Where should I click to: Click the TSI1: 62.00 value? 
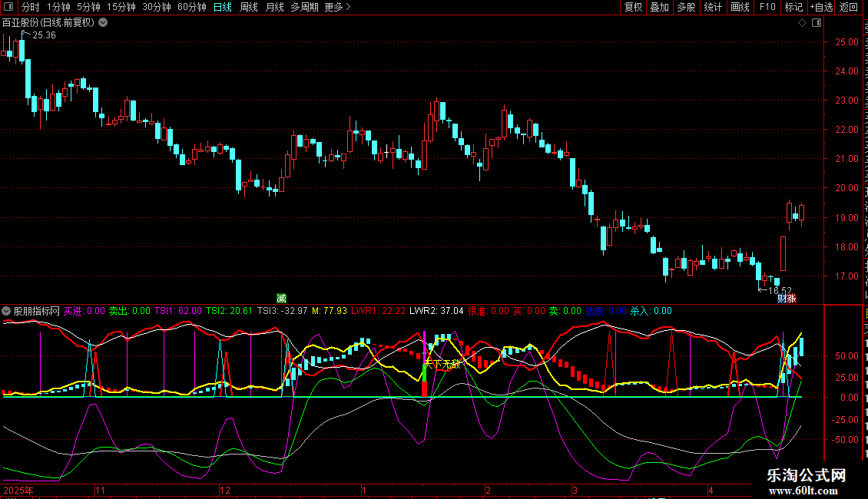[x=177, y=311]
